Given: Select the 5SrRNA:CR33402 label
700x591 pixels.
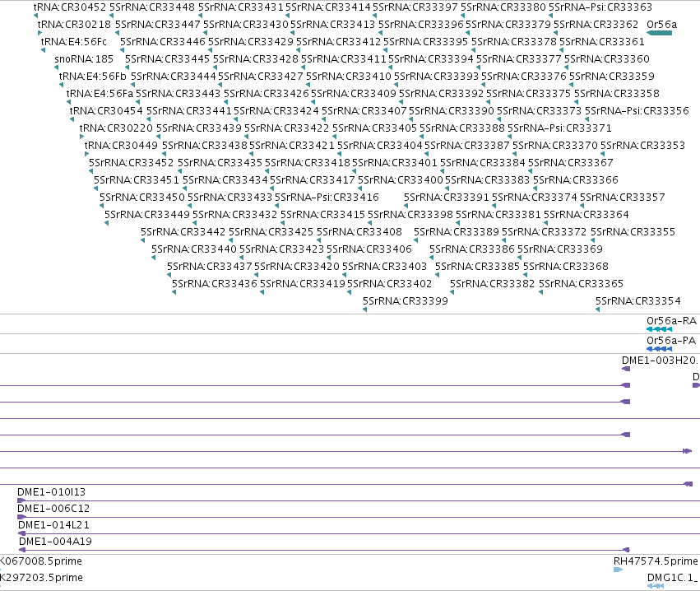Looking at the screenshot, I should point(389,283).
